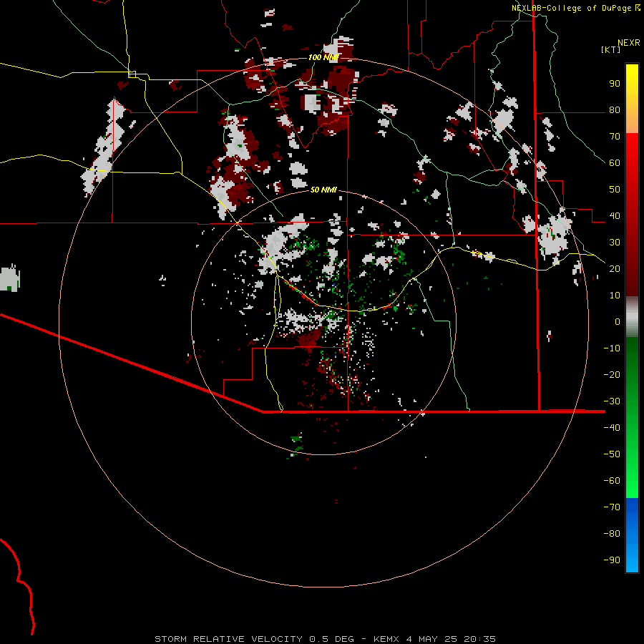
Task: Click the NEXLAB-College of DuPage credit text
Action: [x=572, y=8]
